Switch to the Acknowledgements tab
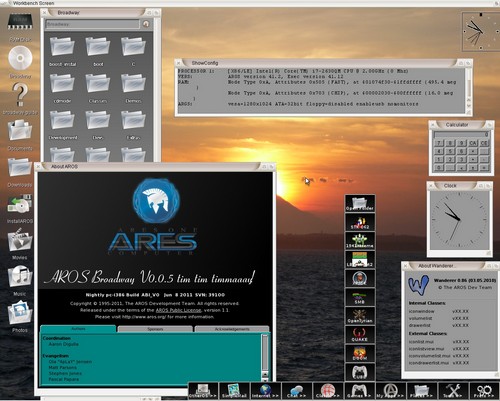The image size is (500, 401). click(232, 329)
